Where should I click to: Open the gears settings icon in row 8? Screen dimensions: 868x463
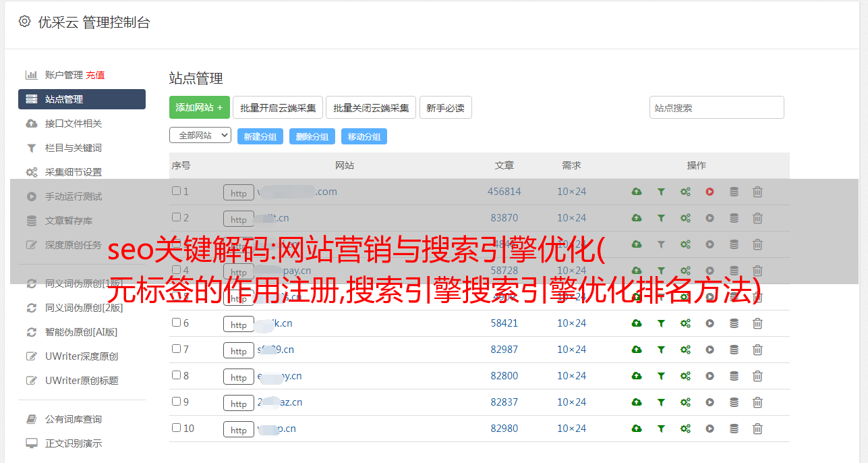click(685, 376)
